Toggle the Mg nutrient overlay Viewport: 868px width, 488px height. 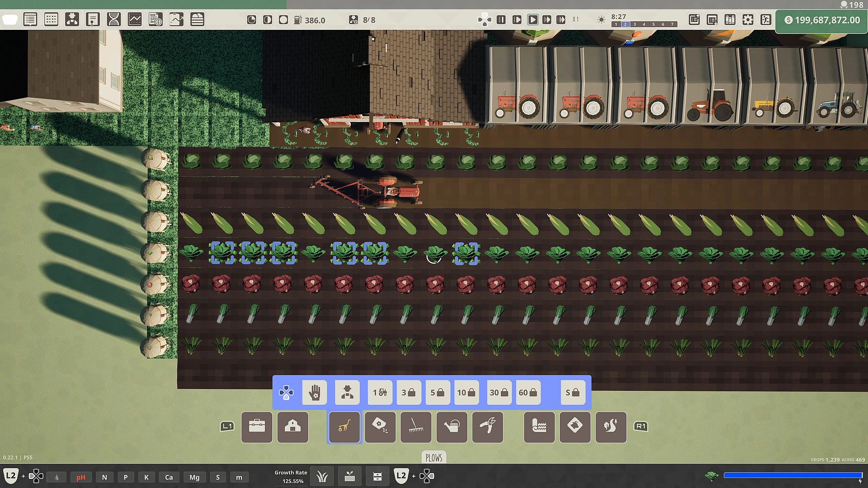(194, 477)
